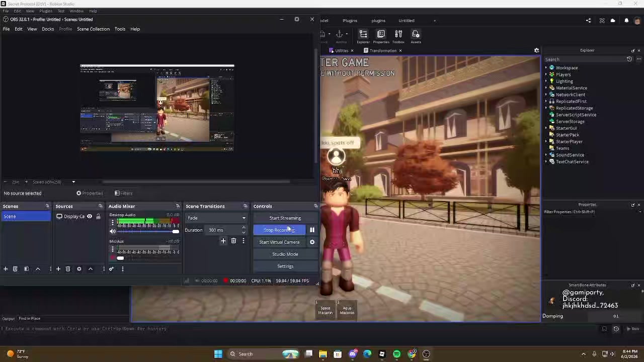Viewport: 644px width, 362px height.
Task: Add a scene transition with the plus icon
Action: click(x=223, y=241)
